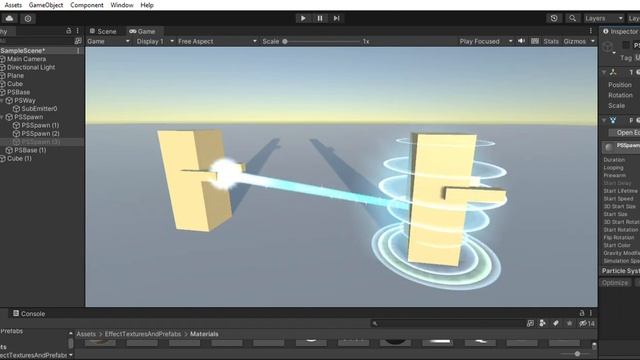Select the PSBase object in Hierarchy

18,92
